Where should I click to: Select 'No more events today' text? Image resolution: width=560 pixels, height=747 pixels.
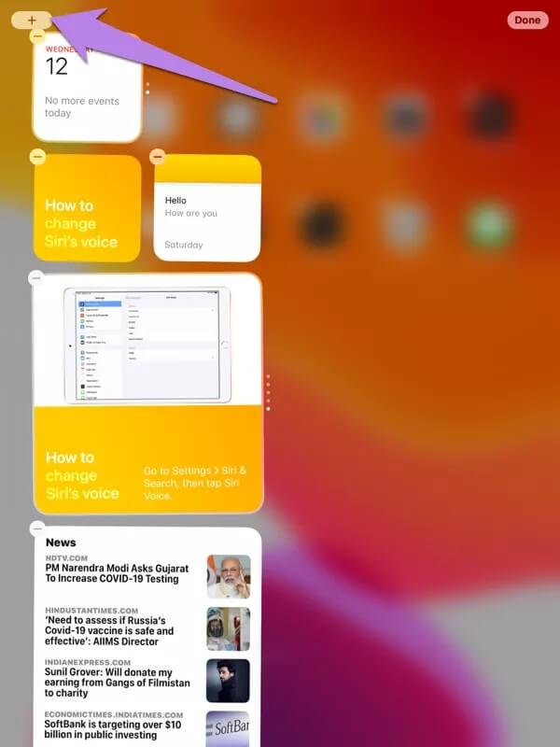[82, 107]
